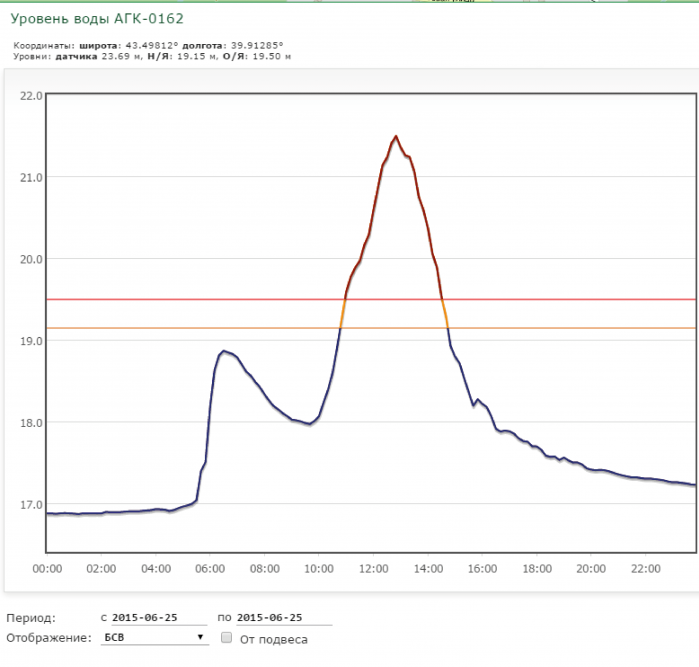The width and height of the screenshot is (699, 667).
Task: Click the 'От подвеса' label text
Action: click(274, 639)
